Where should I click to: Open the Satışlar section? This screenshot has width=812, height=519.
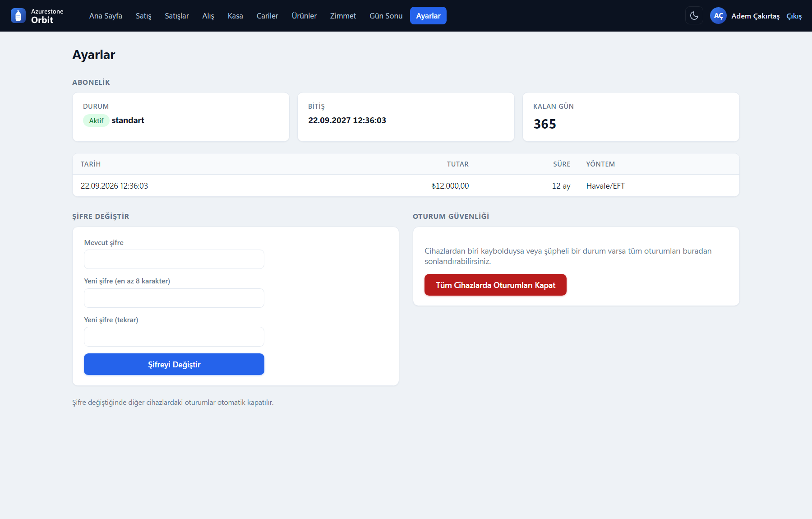[x=177, y=16]
